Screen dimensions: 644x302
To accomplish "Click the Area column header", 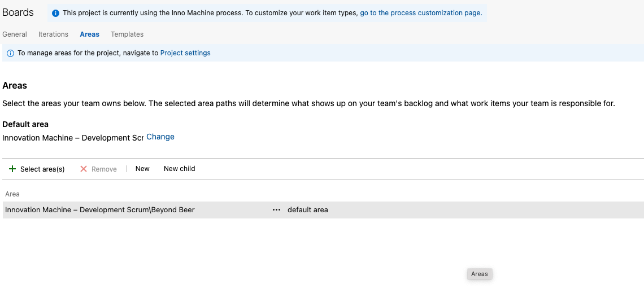I will point(12,194).
